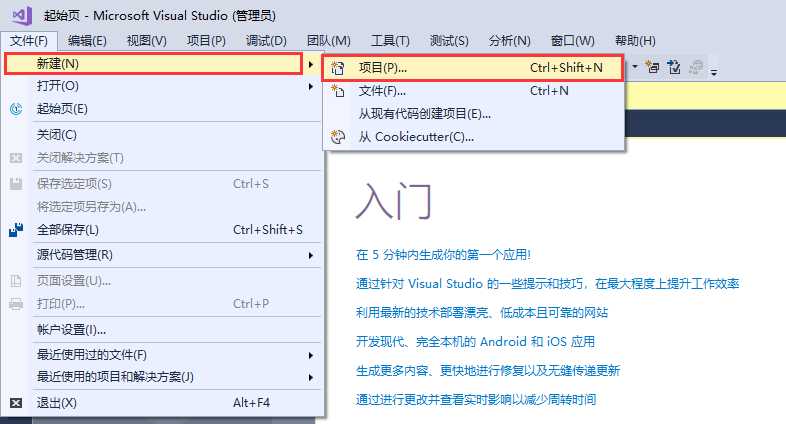The height and width of the screenshot is (424, 786).
Task: Click the checkmark task toolbar icon
Action: point(674,67)
